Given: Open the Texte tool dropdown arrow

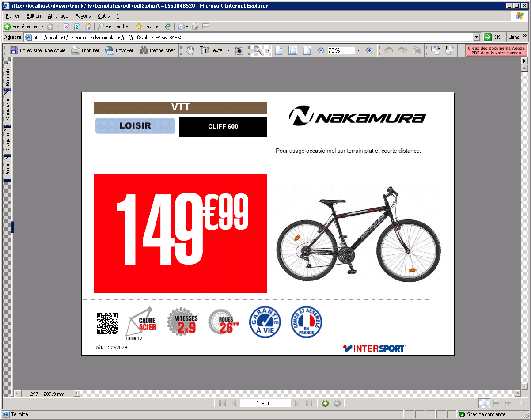Looking at the screenshot, I should (x=228, y=50).
